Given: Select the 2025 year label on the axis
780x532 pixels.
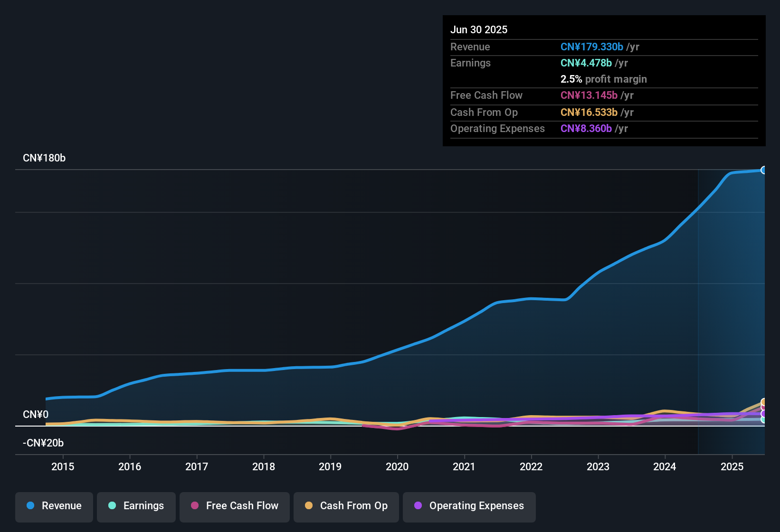Looking at the screenshot, I should coord(732,466).
